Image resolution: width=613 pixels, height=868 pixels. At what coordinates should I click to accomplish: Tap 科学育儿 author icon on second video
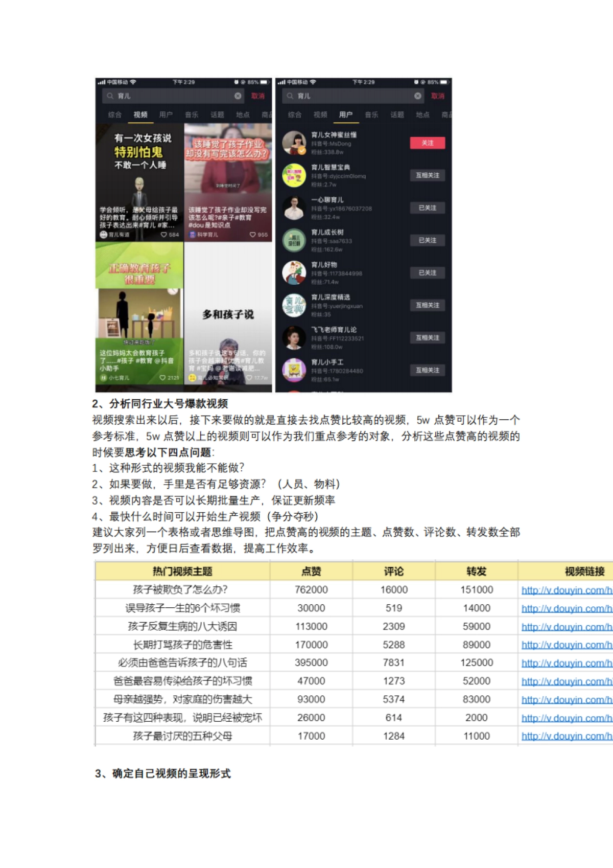(x=193, y=235)
